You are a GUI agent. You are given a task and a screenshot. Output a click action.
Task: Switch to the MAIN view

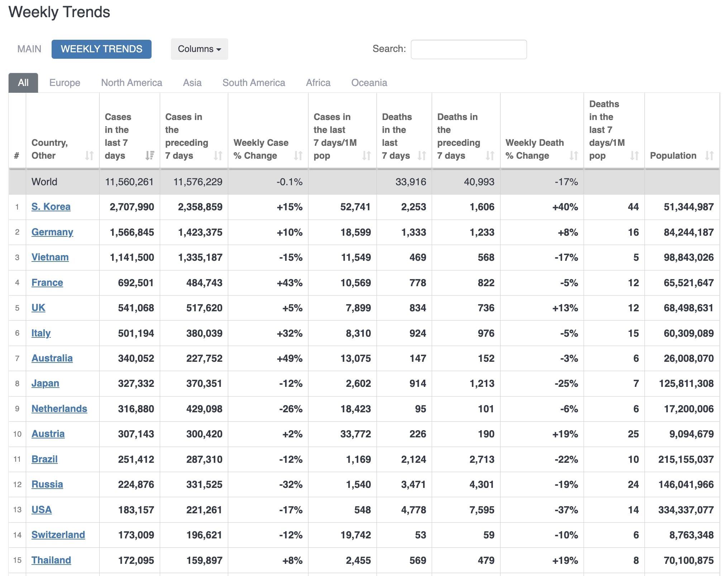[29, 49]
